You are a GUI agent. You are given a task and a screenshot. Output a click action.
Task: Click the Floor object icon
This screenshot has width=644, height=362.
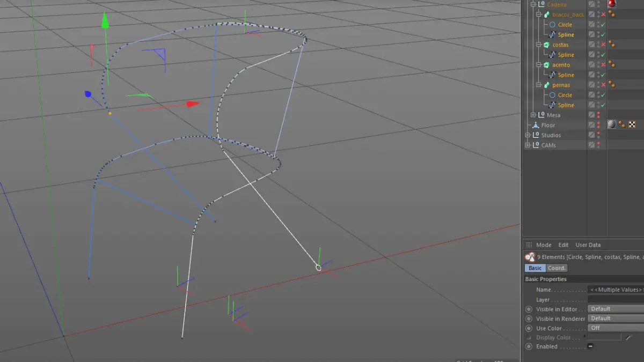(536, 125)
